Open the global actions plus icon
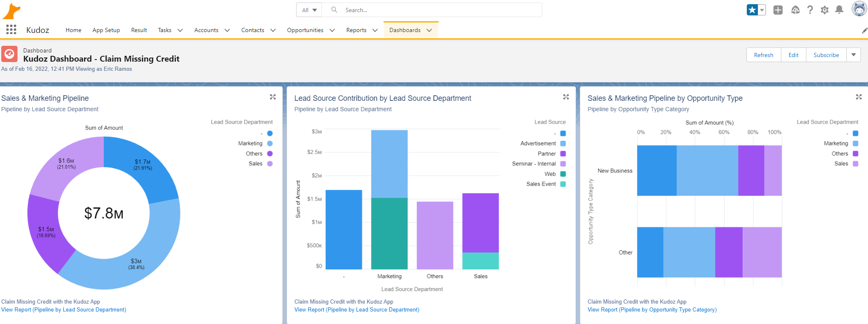The height and width of the screenshot is (324, 868). coord(778,10)
